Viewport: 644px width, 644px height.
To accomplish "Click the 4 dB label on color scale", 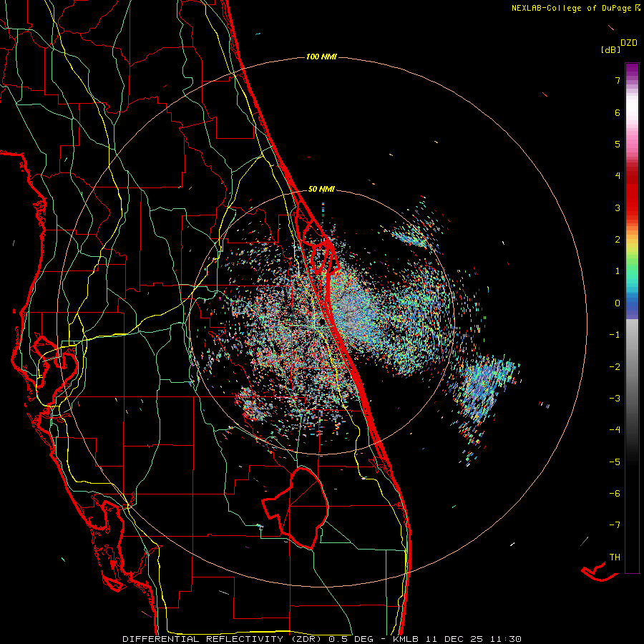I will pyautogui.click(x=618, y=176).
